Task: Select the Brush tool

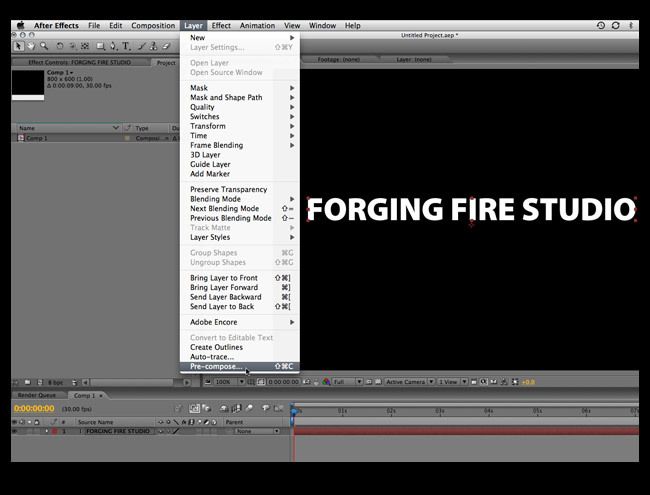Action: 142,46
